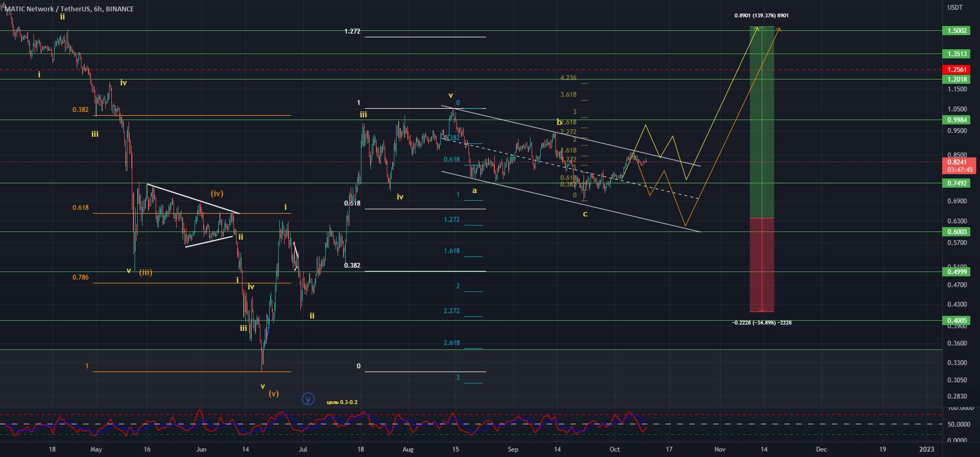Screen dimensions: 980x457
Task: Click the May label on the time axis
Action: [96, 449]
